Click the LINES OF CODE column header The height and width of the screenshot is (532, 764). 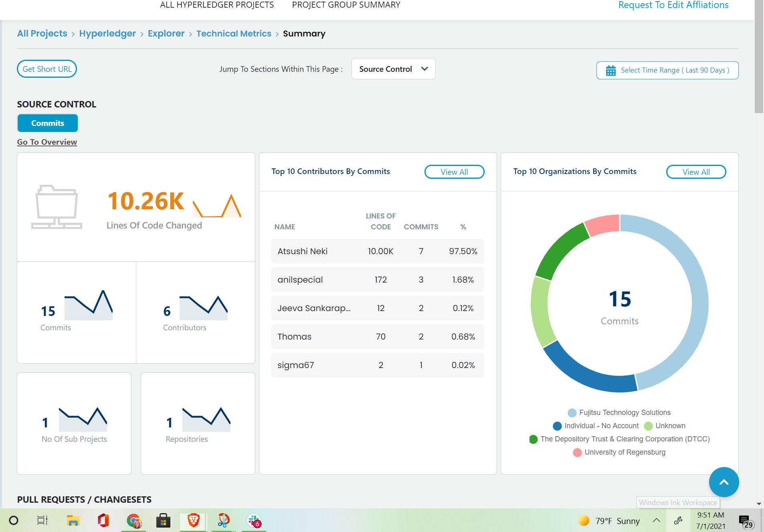click(380, 221)
